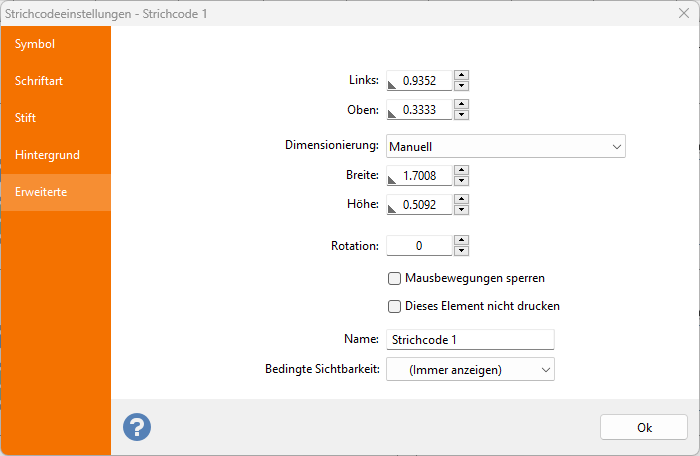This screenshot has width=700, height=456.
Task: Increase the Breite value with up arrow
Action: (x=461, y=170)
